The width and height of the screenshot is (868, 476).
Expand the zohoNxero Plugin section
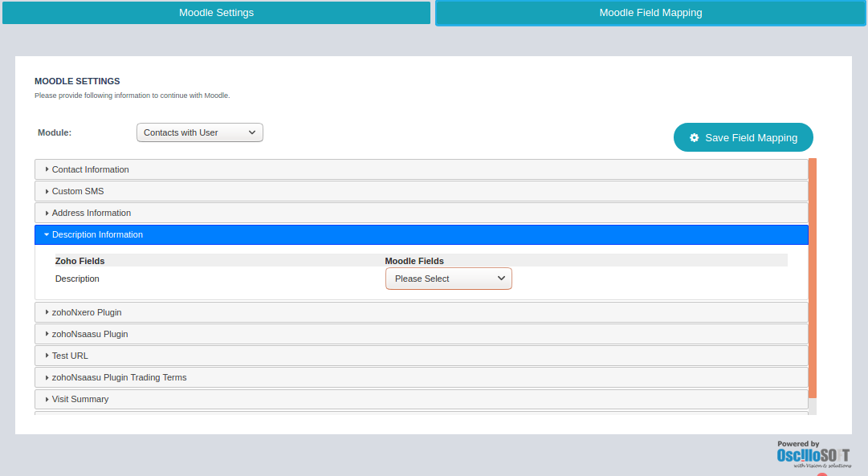(422, 312)
